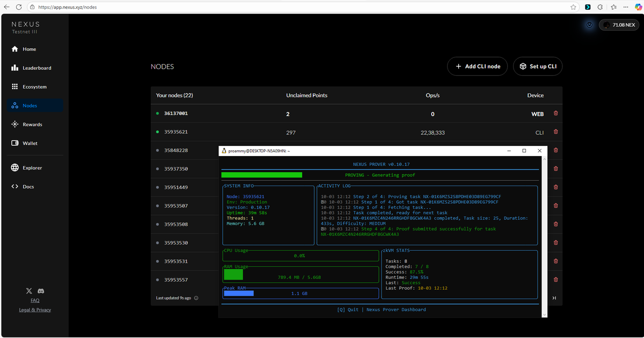Click NEXUS Testnet III logo
The image size is (644, 338).
(26, 27)
